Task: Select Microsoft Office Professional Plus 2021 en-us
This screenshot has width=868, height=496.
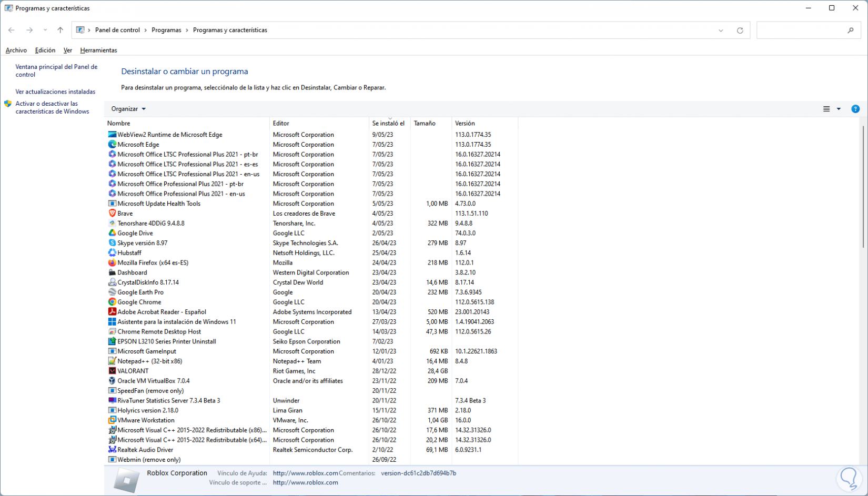Action: point(311,194)
